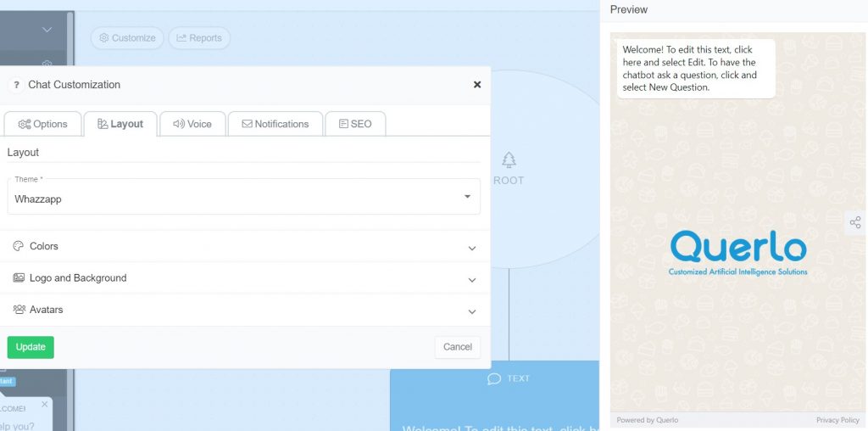Screen dimensions: 868x431
Task: Click the Layout section heading text
Action: [x=23, y=153]
